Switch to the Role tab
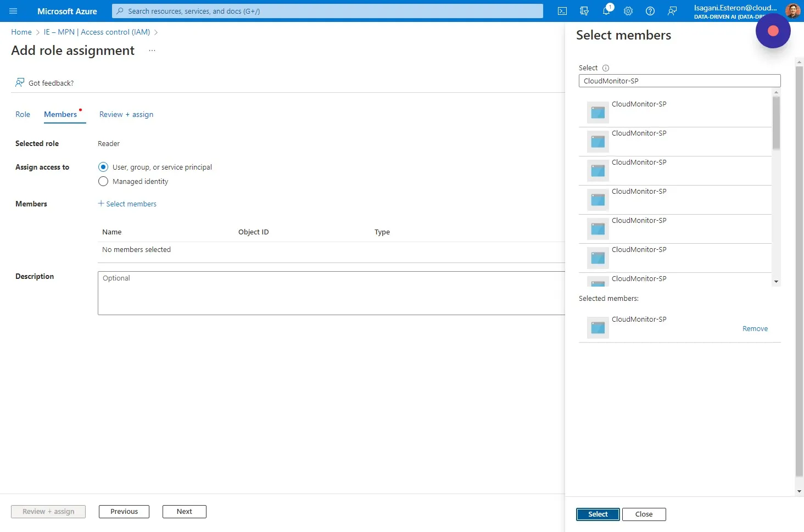Image resolution: width=804 pixels, height=532 pixels. (23, 114)
